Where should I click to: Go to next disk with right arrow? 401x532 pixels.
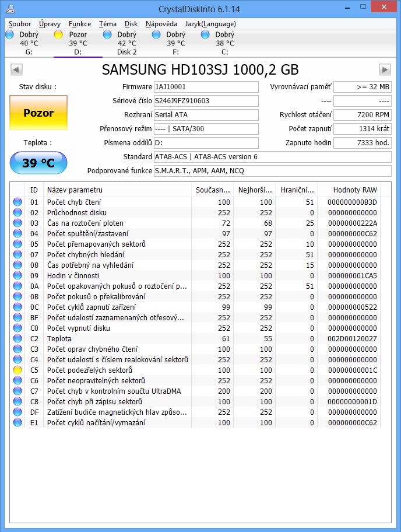pos(385,69)
